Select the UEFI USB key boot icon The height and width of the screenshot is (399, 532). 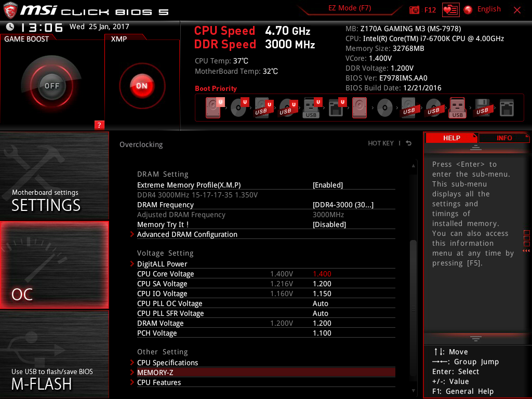coord(312,108)
